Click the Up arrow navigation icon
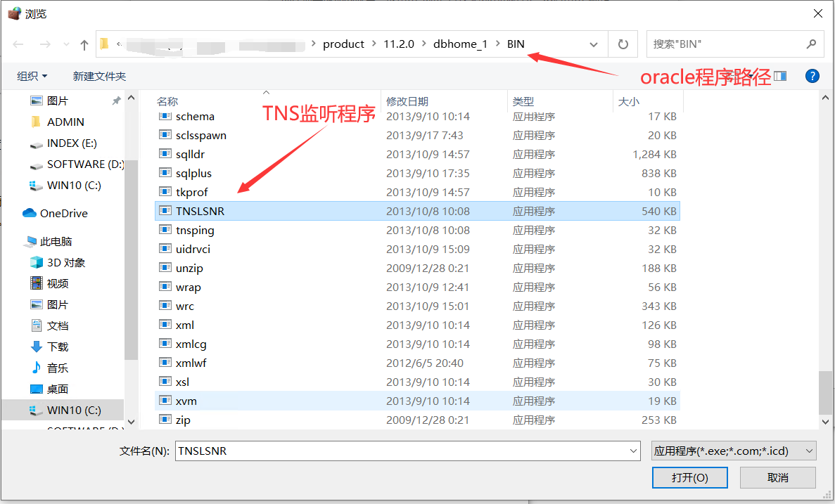 point(83,44)
